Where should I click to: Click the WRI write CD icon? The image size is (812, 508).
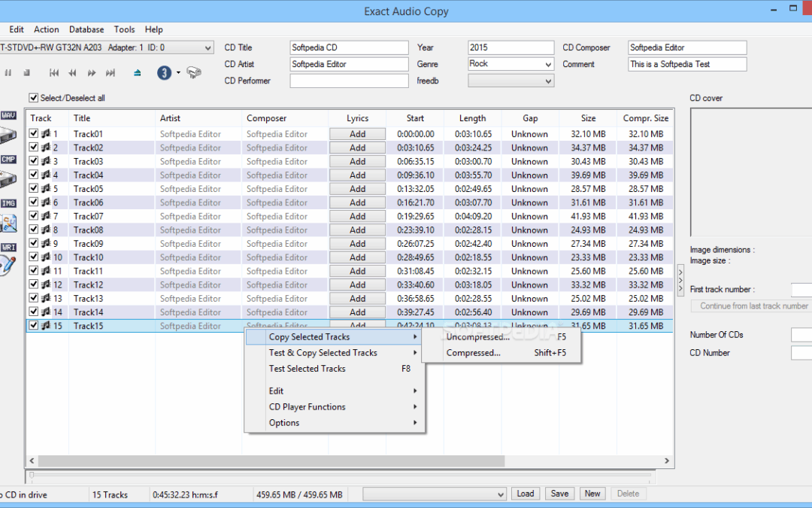8,260
